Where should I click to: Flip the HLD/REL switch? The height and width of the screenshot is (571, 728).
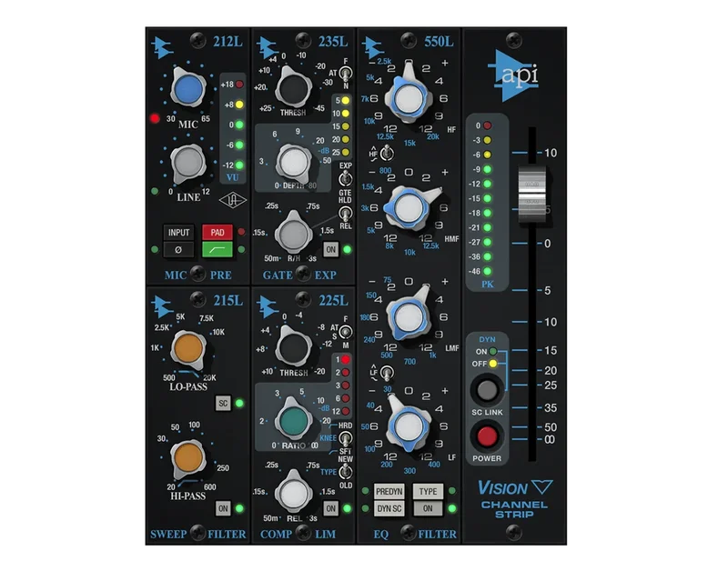tap(345, 213)
